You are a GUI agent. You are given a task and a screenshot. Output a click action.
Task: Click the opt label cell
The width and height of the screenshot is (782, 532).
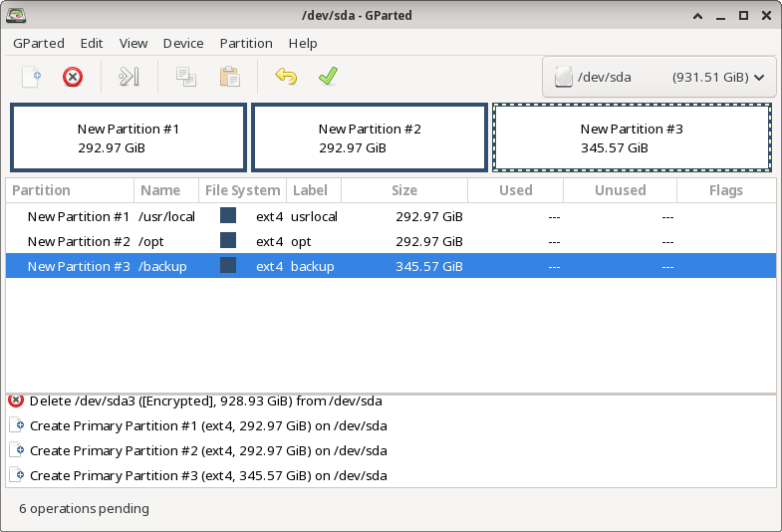pyautogui.click(x=301, y=242)
